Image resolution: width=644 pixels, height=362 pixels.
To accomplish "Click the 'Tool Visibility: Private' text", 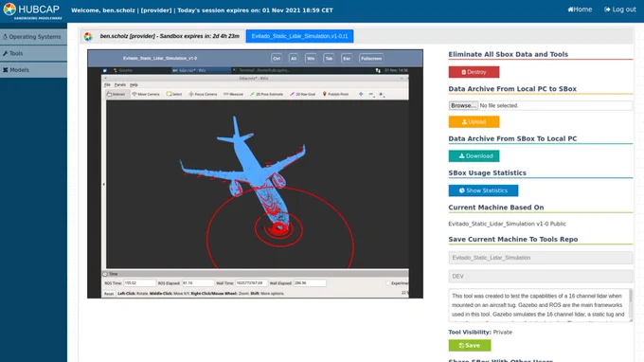I will pos(480,332).
